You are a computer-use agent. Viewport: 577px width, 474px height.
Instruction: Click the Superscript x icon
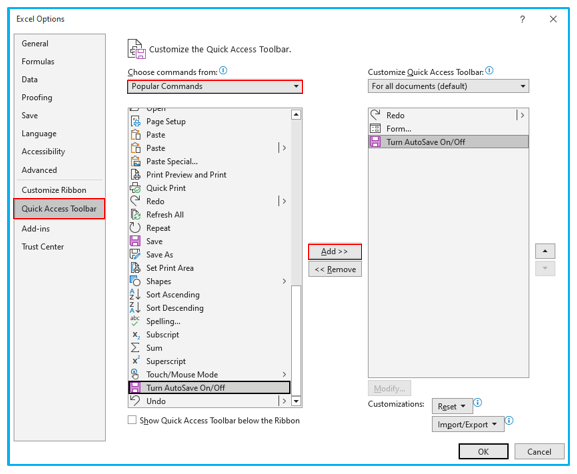pyautogui.click(x=136, y=360)
